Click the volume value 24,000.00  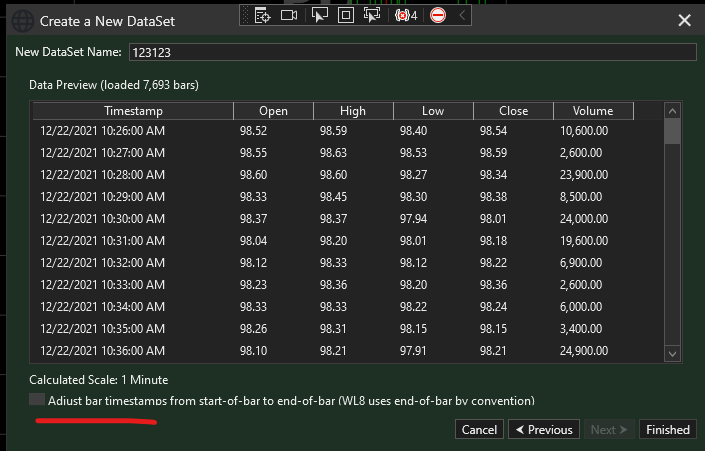point(584,219)
